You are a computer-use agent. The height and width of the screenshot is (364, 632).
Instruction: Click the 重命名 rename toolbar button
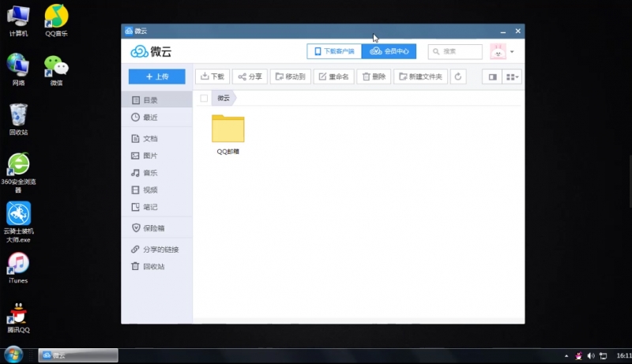(333, 77)
